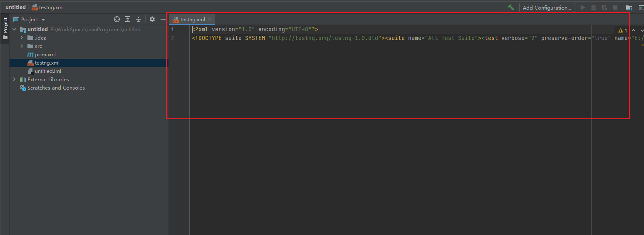
Task: Click line number 1 in the gutter
Action: click(x=173, y=30)
